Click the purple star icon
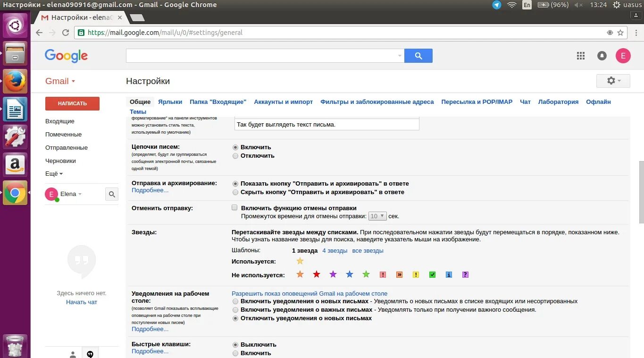 tap(333, 274)
